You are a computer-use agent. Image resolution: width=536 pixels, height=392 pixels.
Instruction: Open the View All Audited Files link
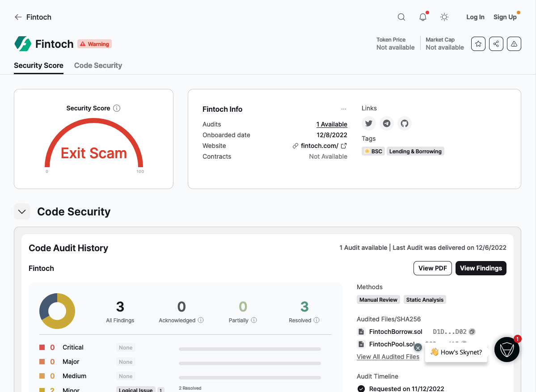[388, 356]
